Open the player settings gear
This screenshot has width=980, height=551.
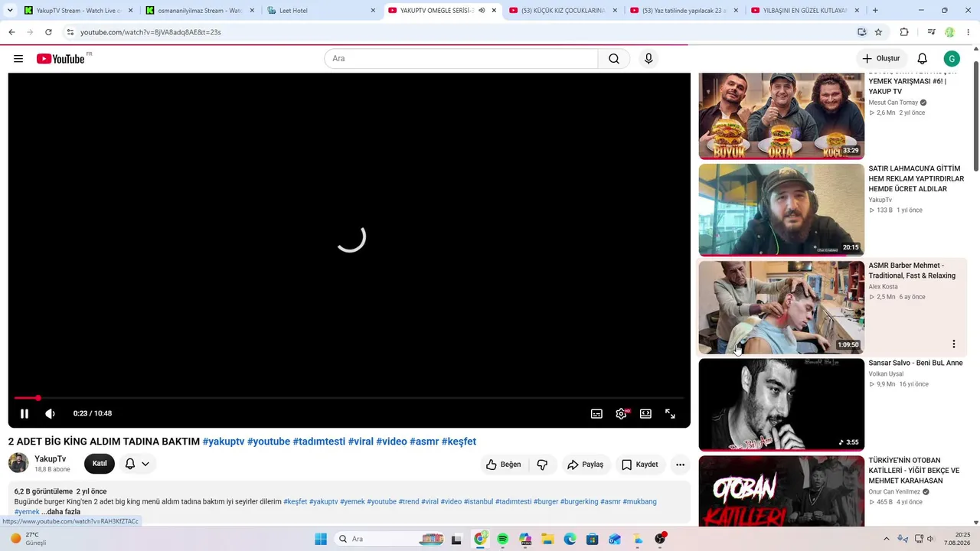click(x=621, y=414)
